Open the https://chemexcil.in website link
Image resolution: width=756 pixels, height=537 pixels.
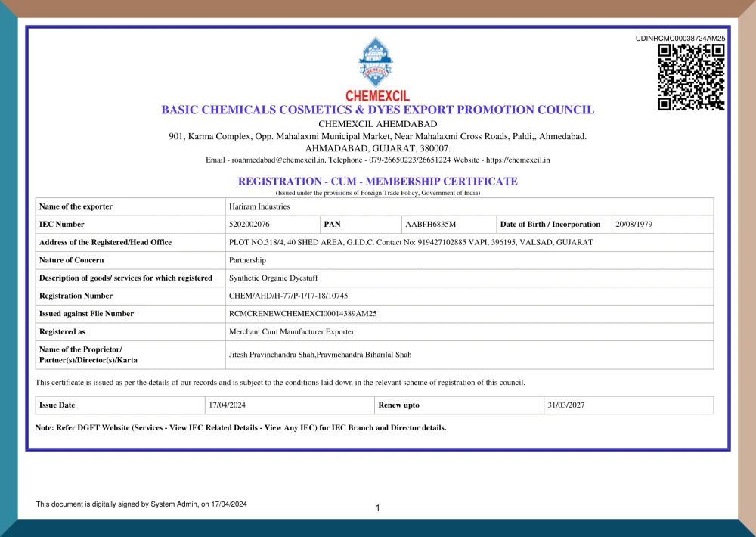coord(518,160)
